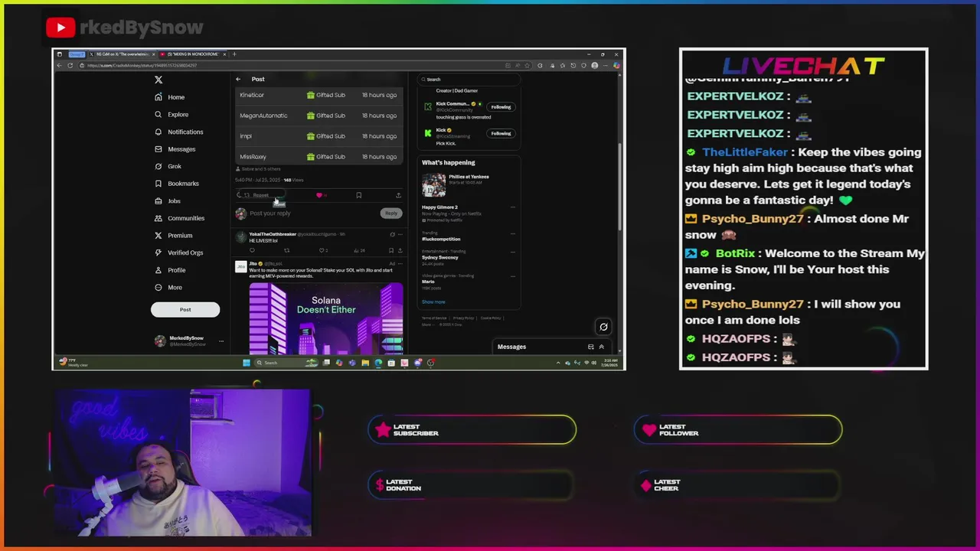Open a new browser tab
Image resolution: width=980 pixels, height=551 pixels.
234,54
